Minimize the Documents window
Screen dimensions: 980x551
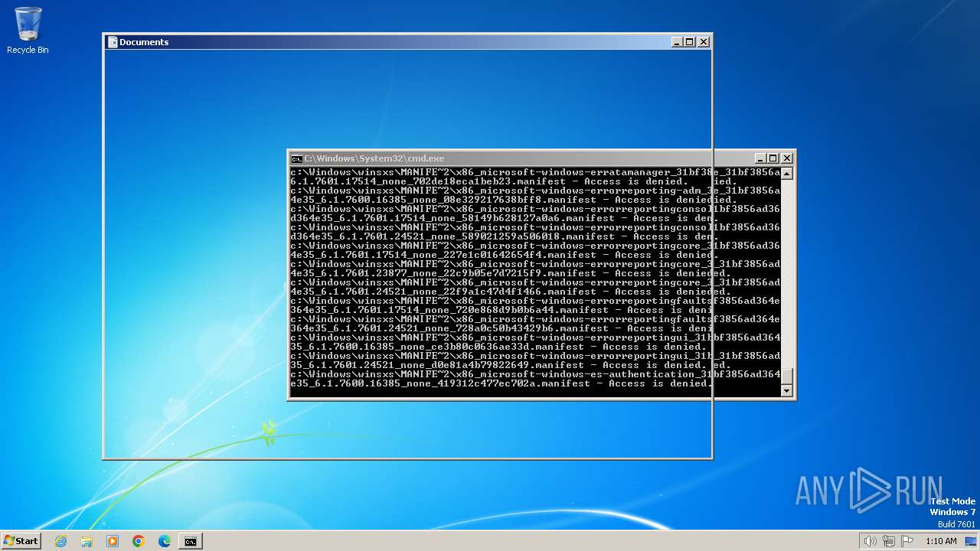(677, 42)
